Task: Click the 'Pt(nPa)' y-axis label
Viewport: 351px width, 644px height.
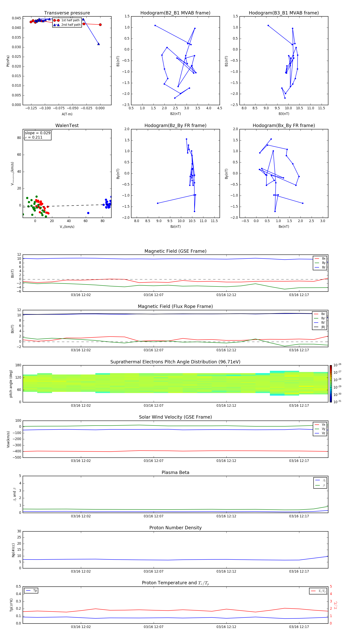Action: coord(8,61)
